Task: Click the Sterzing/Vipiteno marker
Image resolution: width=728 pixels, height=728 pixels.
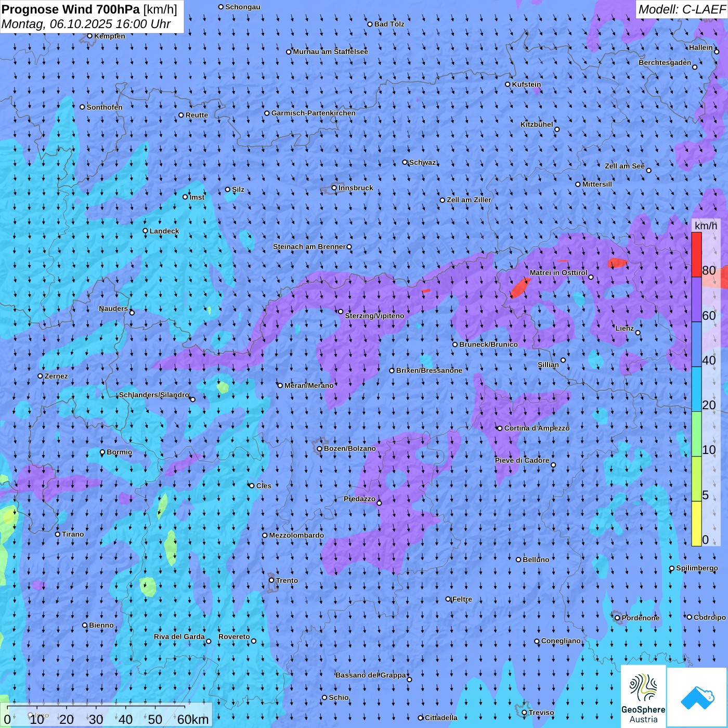Action: tap(341, 311)
